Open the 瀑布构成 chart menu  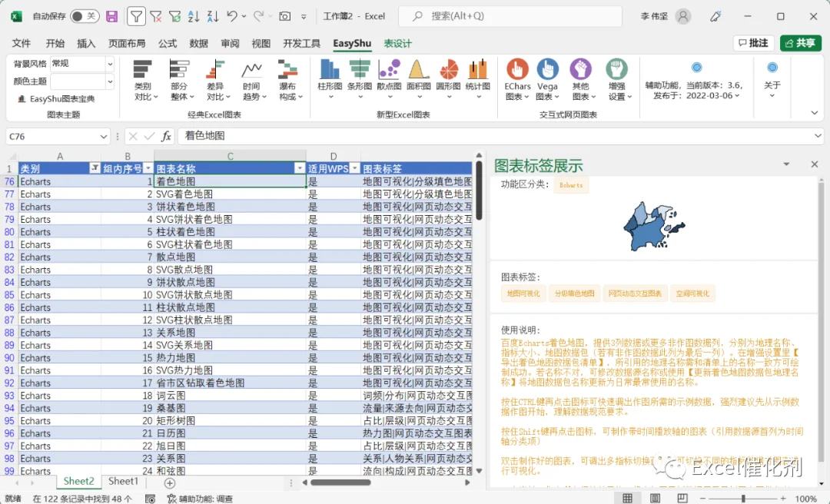pos(288,80)
